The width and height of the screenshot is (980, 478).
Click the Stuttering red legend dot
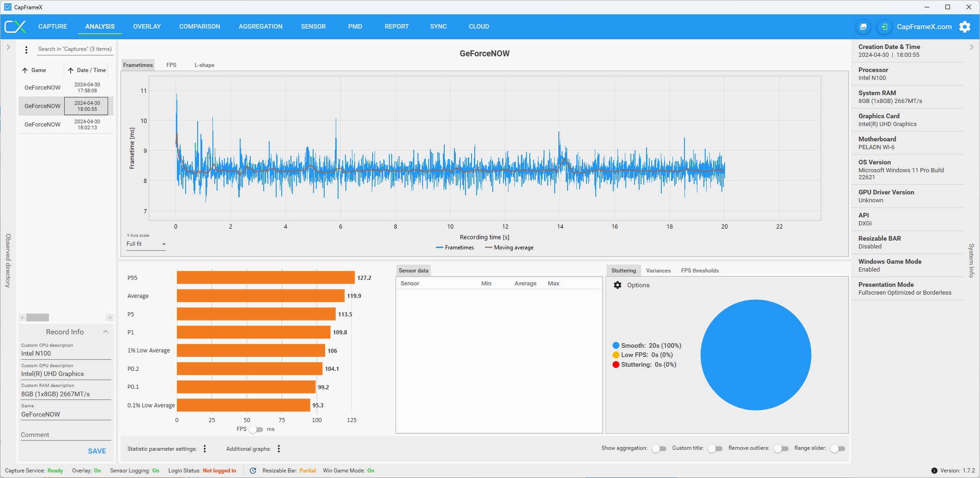(x=616, y=364)
